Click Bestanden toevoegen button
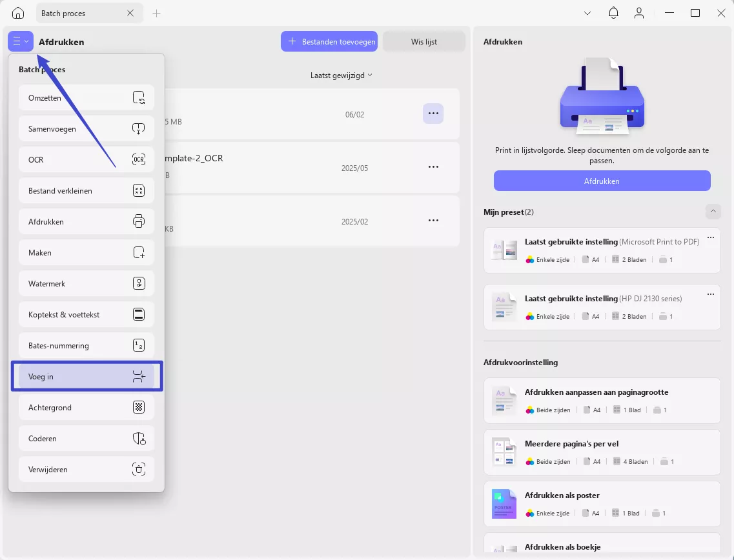734x560 pixels. [329, 42]
